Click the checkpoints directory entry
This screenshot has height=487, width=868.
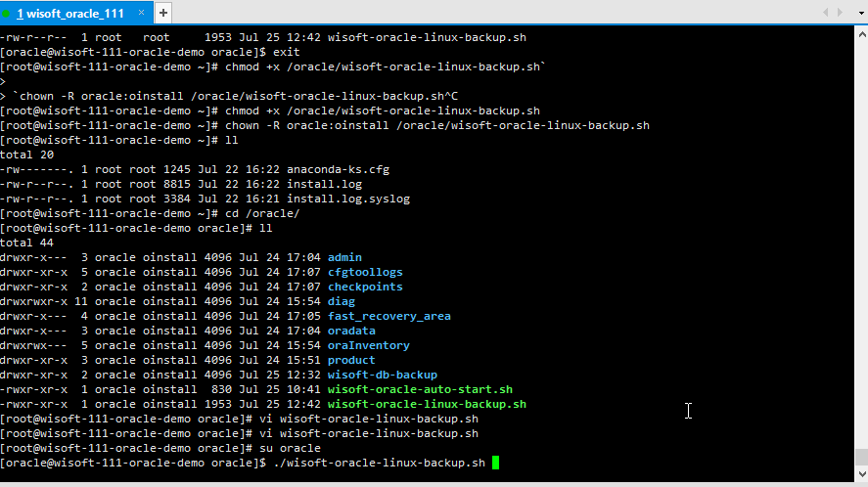tap(365, 287)
